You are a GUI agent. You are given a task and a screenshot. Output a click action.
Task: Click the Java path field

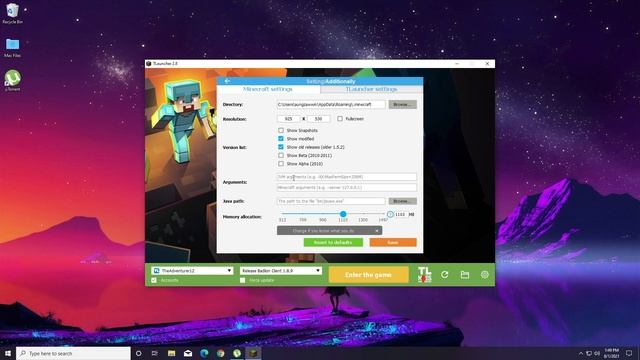(331, 201)
